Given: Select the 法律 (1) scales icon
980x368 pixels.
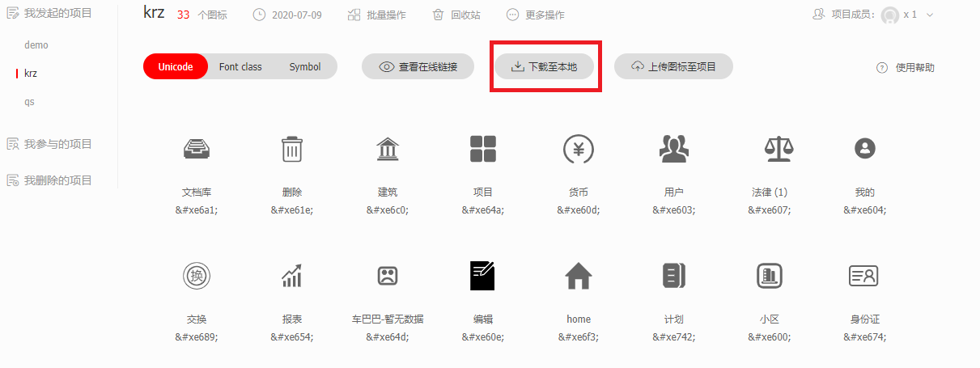Looking at the screenshot, I should click(x=778, y=149).
